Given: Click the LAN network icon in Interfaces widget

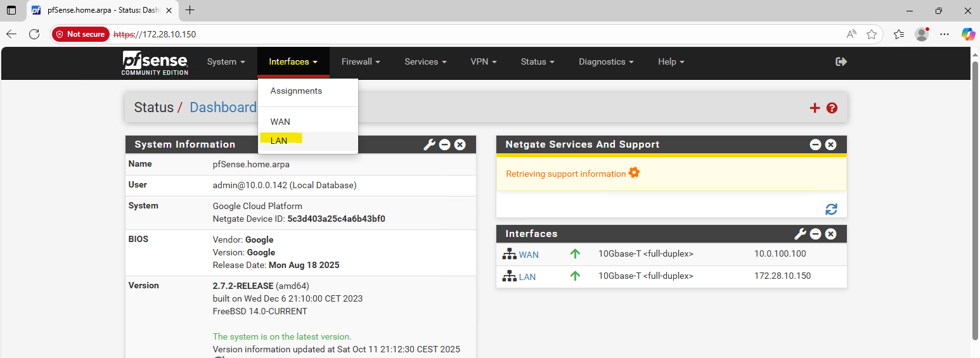Looking at the screenshot, I should tap(510, 276).
